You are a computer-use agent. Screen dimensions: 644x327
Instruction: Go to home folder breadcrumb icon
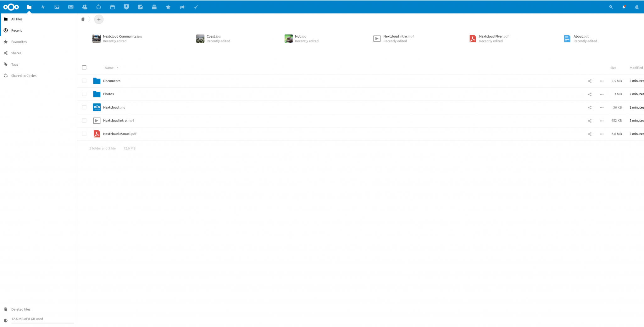click(83, 19)
